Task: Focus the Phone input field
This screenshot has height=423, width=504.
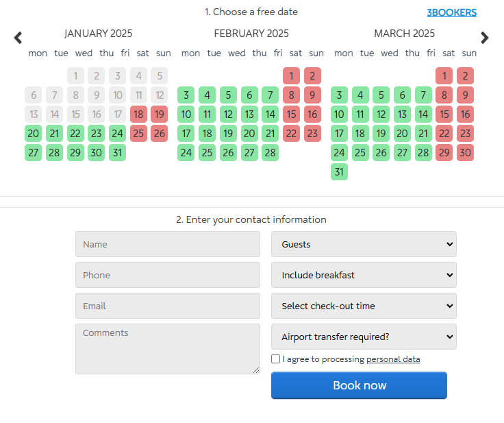Action: click(x=168, y=275)
